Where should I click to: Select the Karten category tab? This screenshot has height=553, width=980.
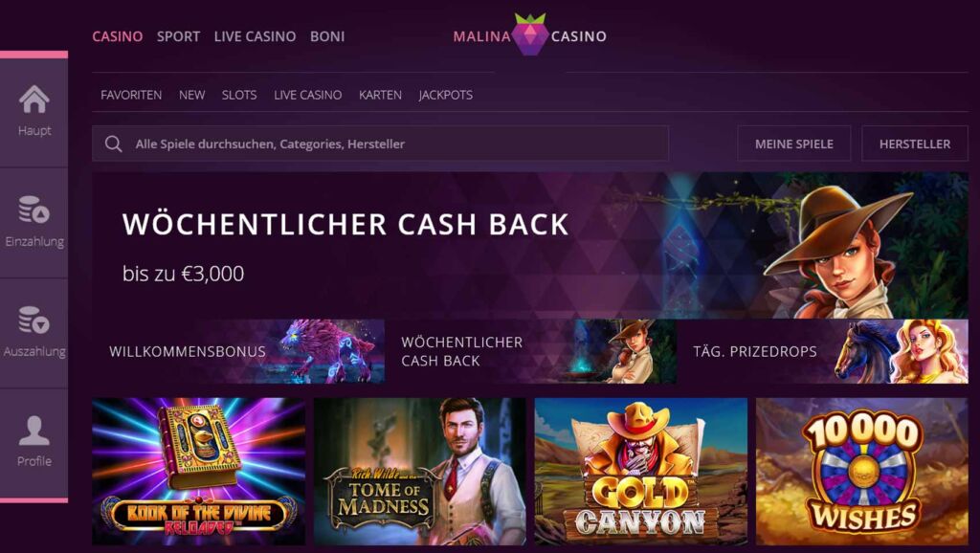380,95
